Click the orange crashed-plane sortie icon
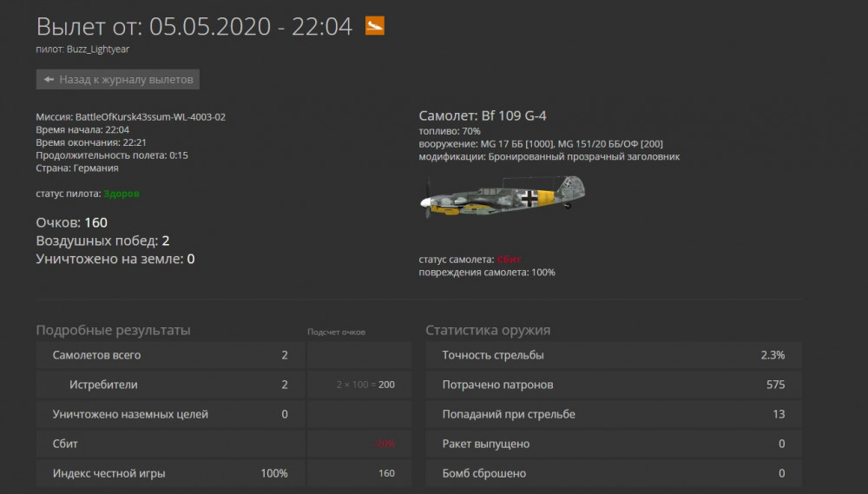868x494 pixels. 375,26
